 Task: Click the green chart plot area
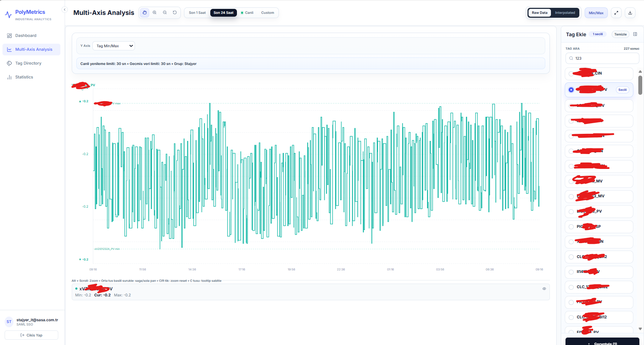coord(316,176)
